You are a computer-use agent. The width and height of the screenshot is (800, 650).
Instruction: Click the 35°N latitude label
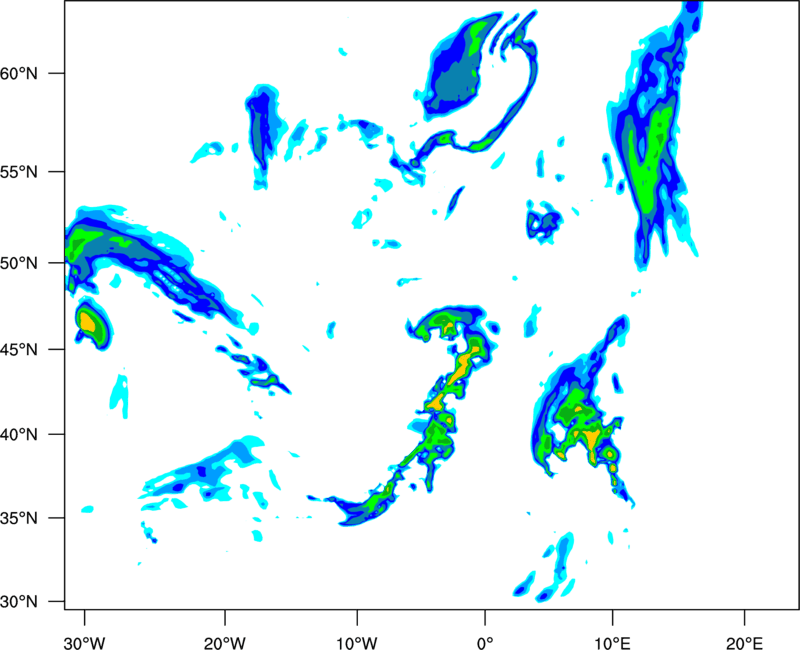(19, 518)
